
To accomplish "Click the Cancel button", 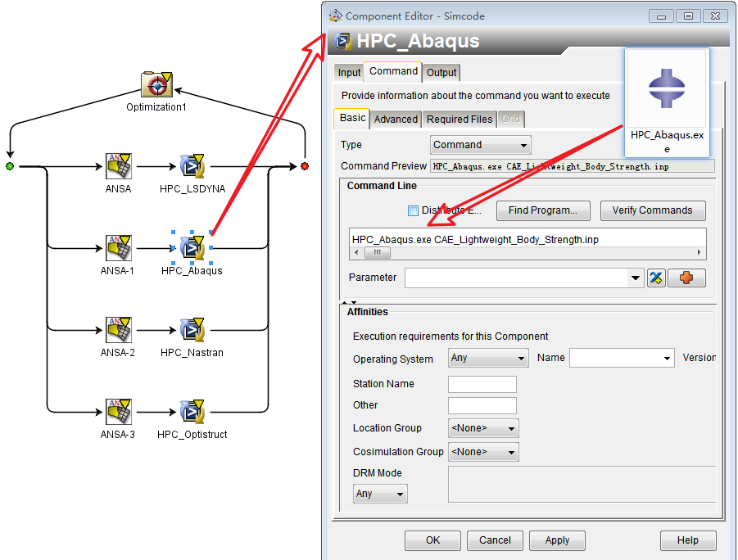I will [x=495, y=540].
